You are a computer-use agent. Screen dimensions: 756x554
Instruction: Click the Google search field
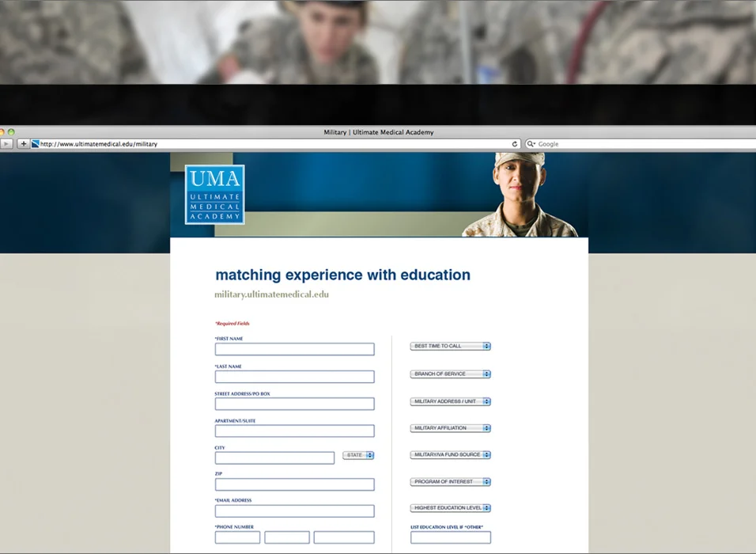pos(641,144)
